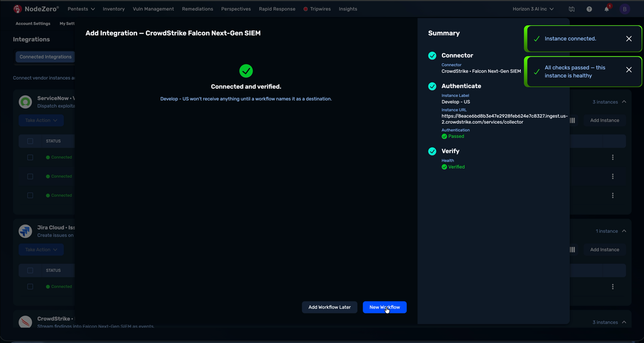This screenshot has height=343, width=644.
Task: Click the Connected status in Jira row
Action: (x=59, y=287)
